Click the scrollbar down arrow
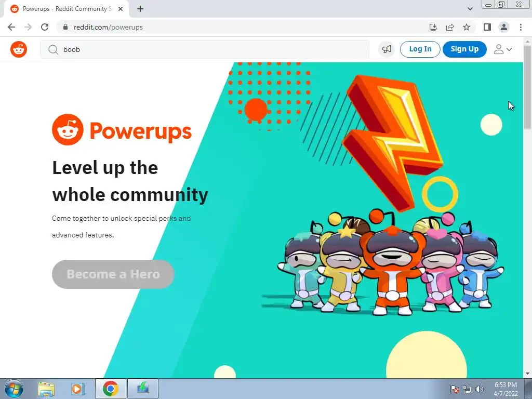 click(x=528, y=374)
